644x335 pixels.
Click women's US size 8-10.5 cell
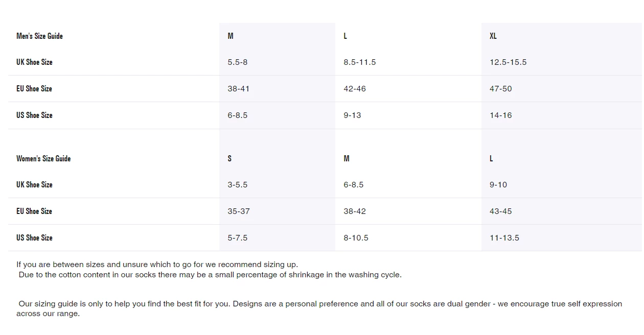pyautogui.click(x=356, y=238)
